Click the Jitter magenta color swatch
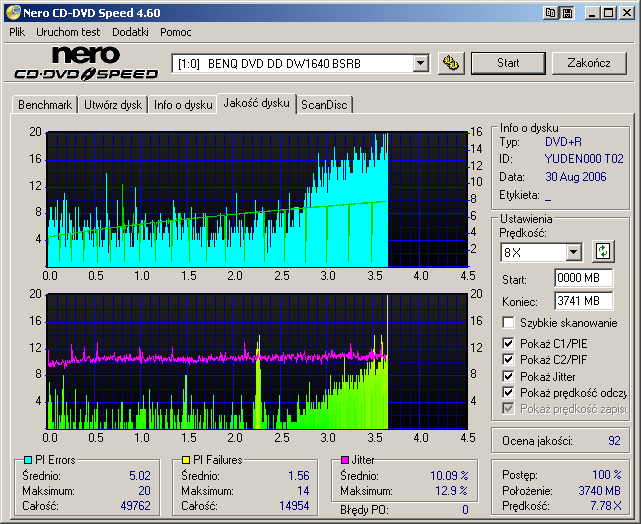 point(345,460)
